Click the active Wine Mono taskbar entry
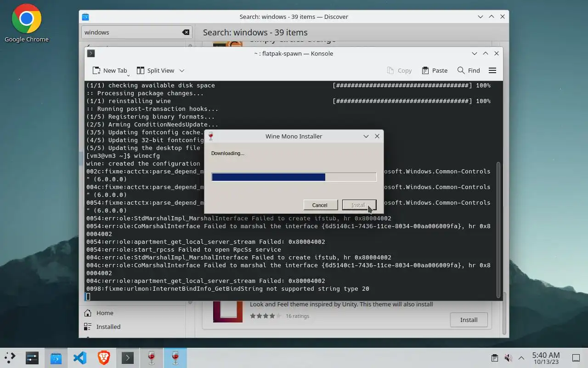The image size is (588, 368). (175, 358)
